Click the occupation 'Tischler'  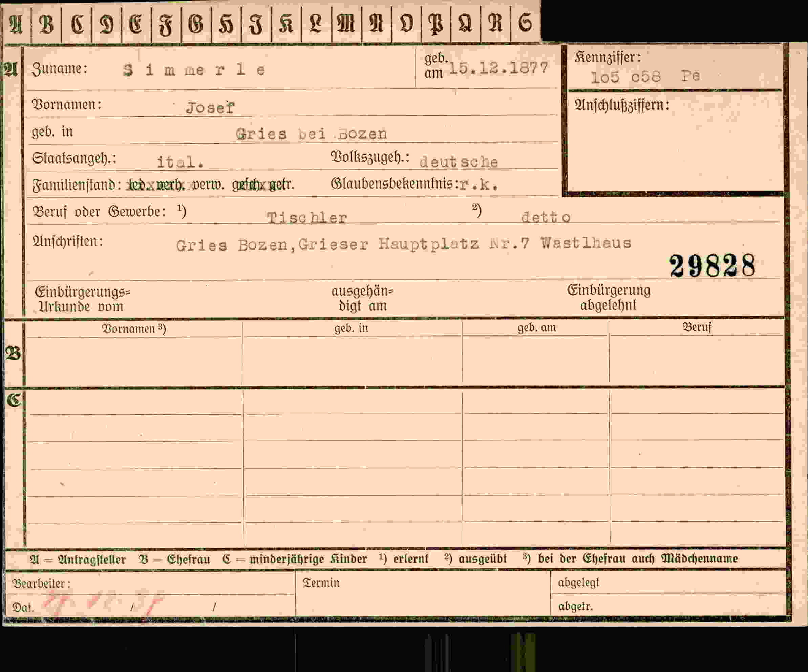pyautogui.click(x=307, y=218)
